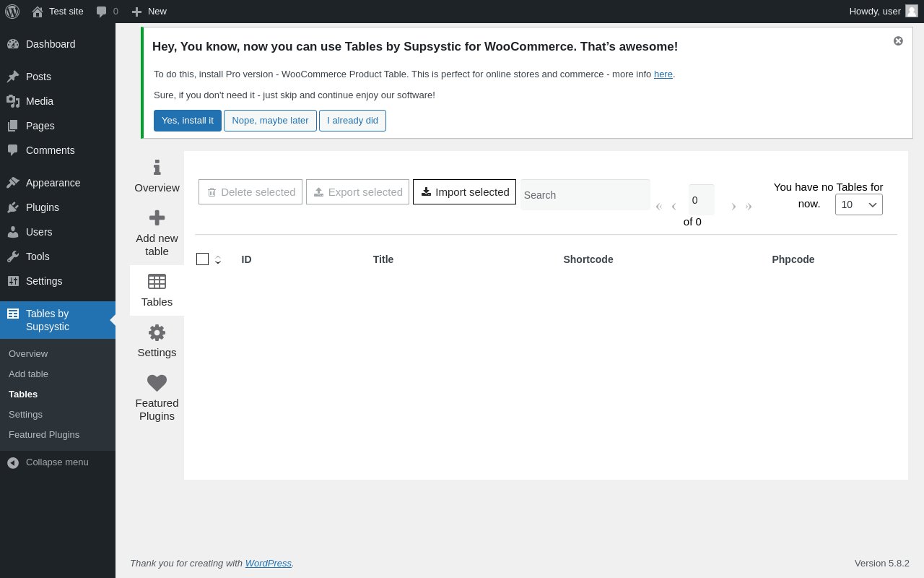
Task: Open Featured Plugins heart icon
Action: [157, 383]
